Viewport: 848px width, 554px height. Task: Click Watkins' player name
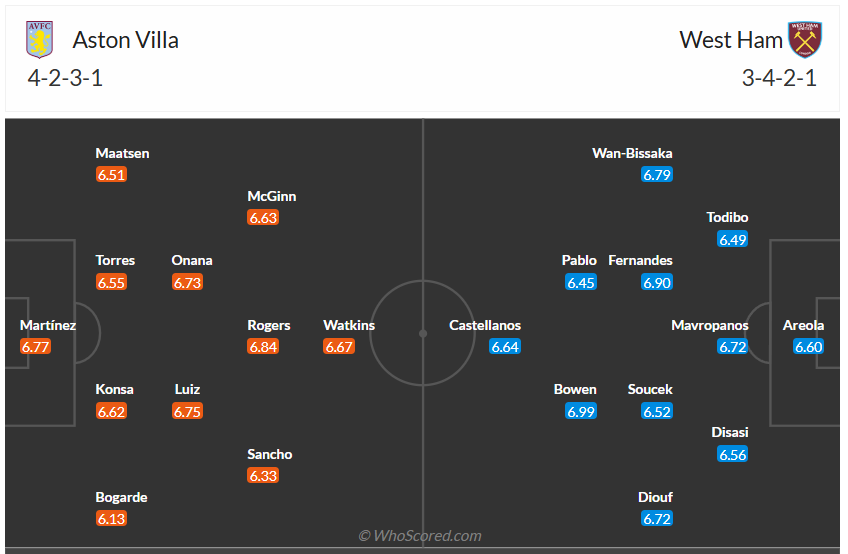[349, 325]
